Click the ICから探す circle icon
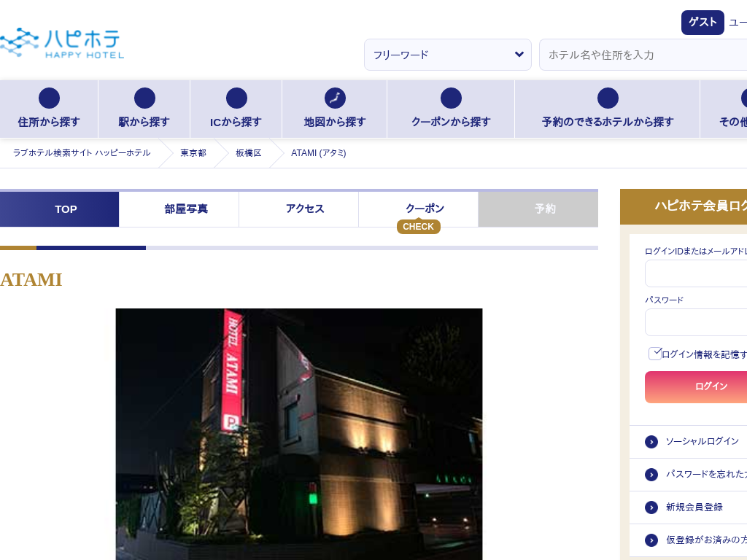Image resolution: width=747 pixels, height=560 pixels. [x=236, y=98]
